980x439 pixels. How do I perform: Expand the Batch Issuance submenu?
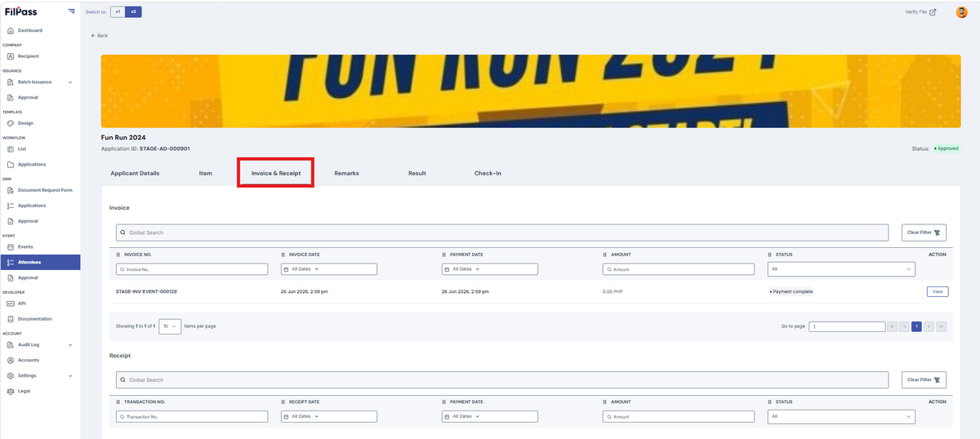click(70, 82)
